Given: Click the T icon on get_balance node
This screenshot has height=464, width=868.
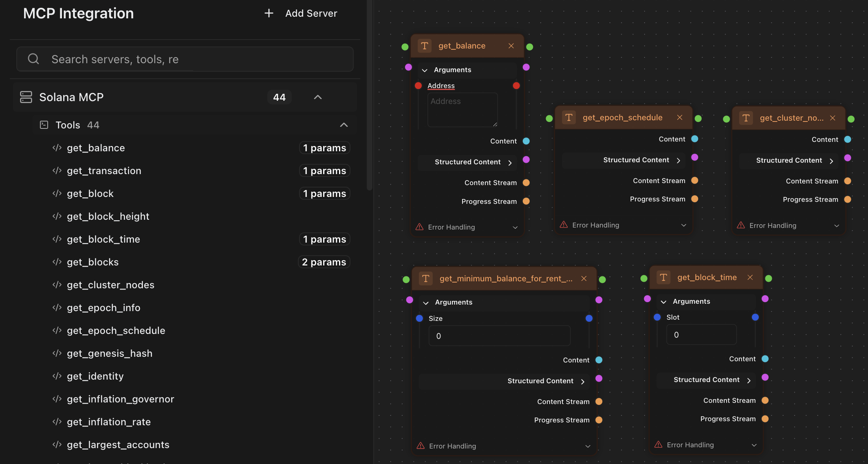Looking at the screenshot, I should [x=424, y=46].
